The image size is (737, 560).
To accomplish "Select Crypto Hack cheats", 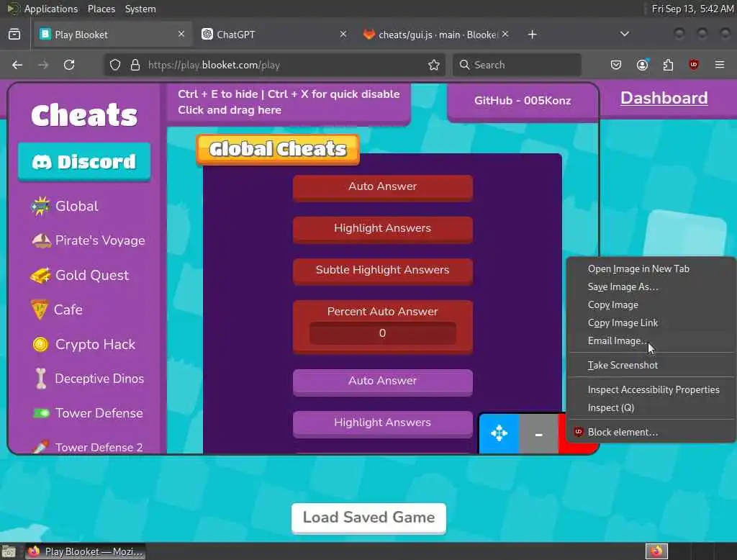I will (83, 344).
